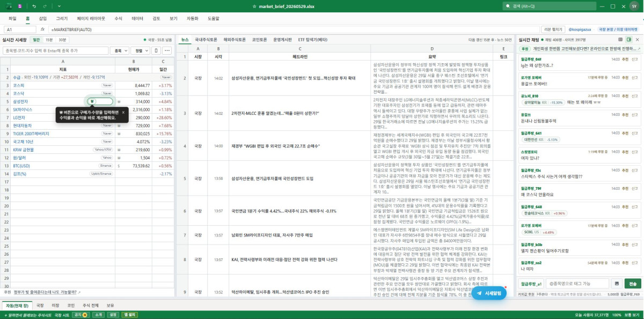Viewport: 644px width, 319px height.
Task: Click the image attach icon beside chat input
Action: (x=617, y=283)
